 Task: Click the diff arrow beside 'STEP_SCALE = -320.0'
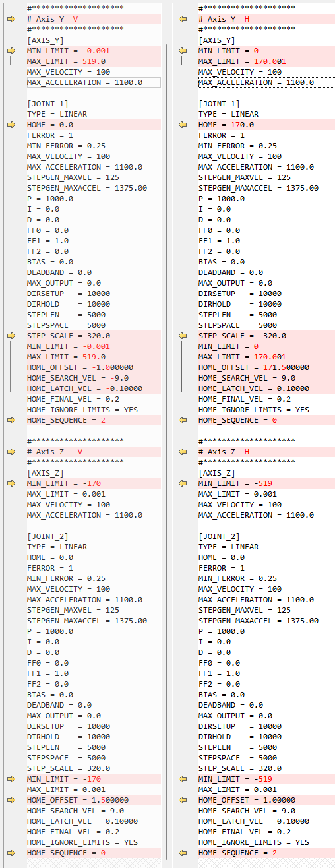point(183,336)
